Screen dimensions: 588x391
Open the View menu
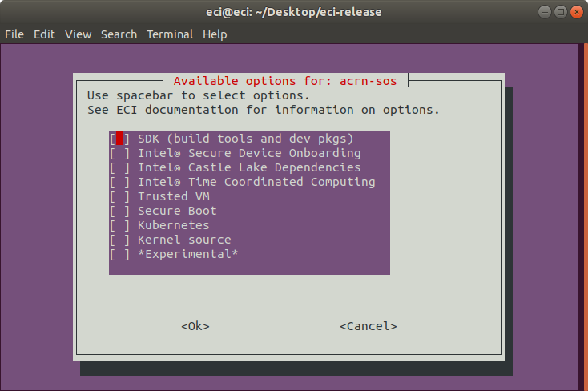point(78,34)
